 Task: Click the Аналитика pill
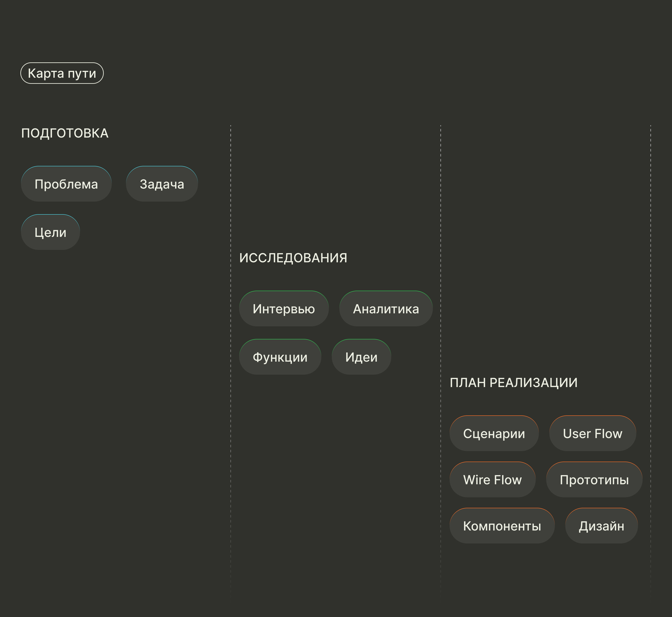386,309
